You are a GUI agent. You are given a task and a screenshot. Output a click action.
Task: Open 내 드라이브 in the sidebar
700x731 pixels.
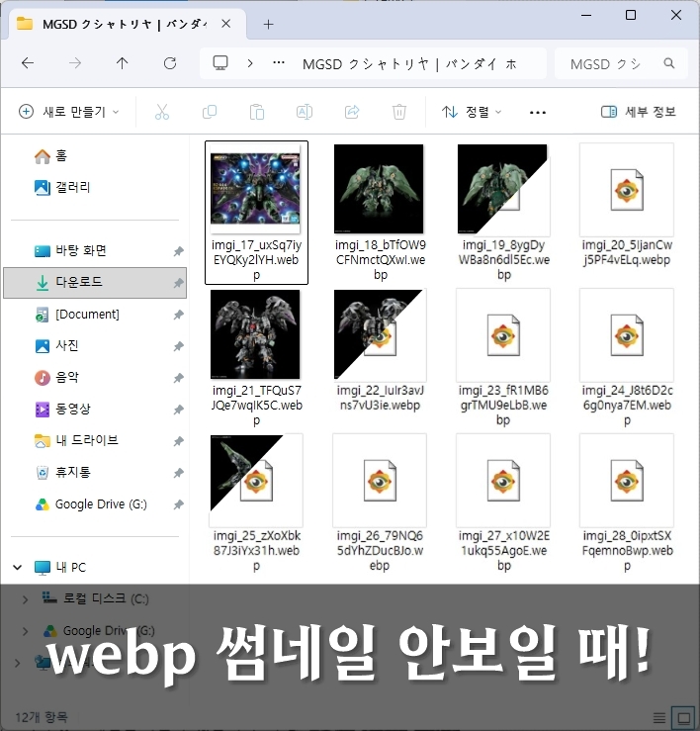point(76,441)
